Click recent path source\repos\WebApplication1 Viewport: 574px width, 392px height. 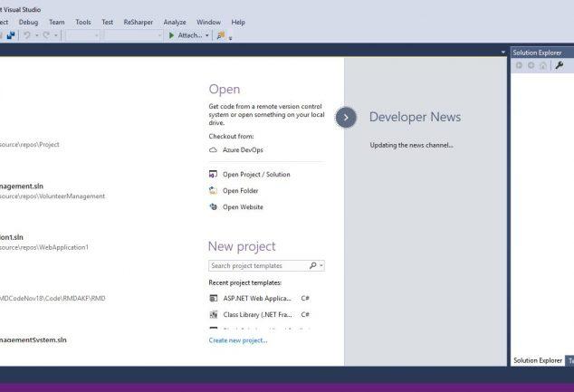[44, 247]
